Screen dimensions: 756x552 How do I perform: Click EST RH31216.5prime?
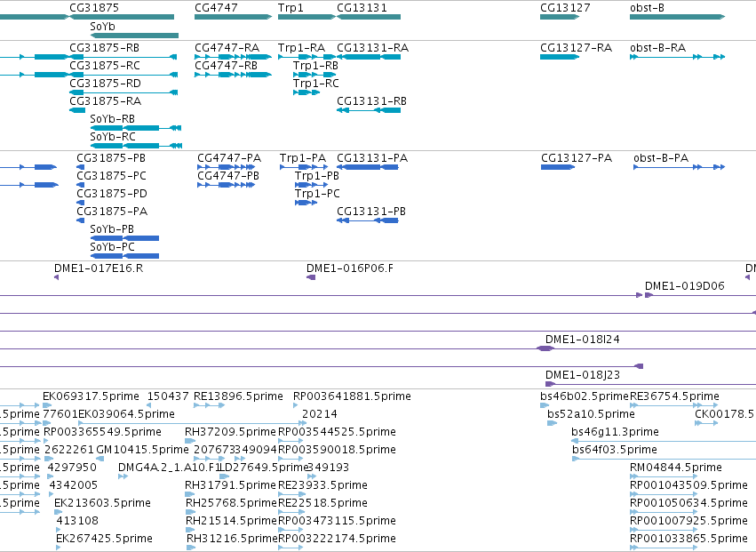pos(233,539)
